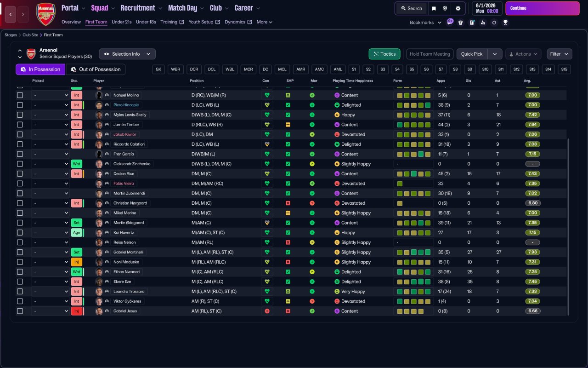Click the Continue button
The width and height of the screenshot is (588, 368).
pos(543,8)
